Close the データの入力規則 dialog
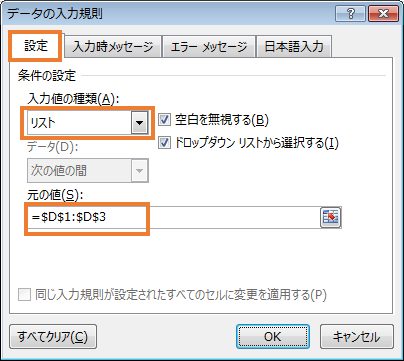The height and width of the screenshot is (361, 404). pos(383,14)
